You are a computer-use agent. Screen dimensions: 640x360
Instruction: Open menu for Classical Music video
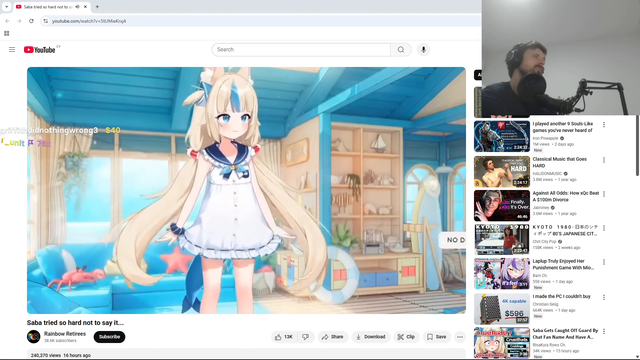[604, 160]
